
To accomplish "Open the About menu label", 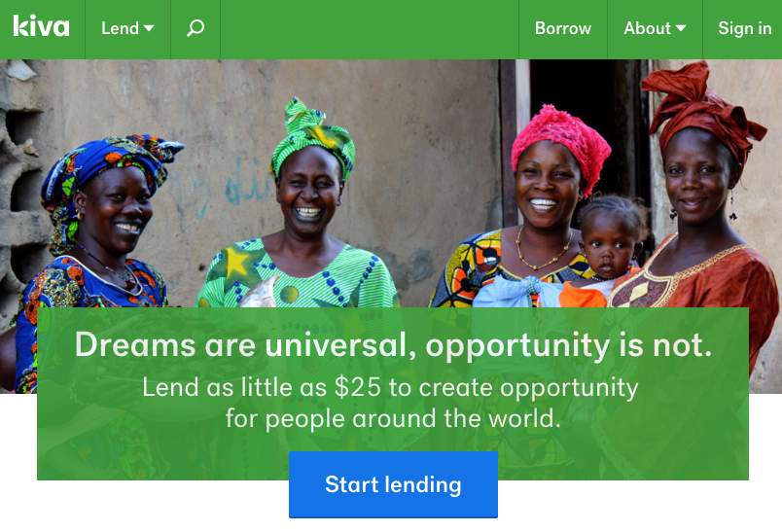I will tap(648, 28).
